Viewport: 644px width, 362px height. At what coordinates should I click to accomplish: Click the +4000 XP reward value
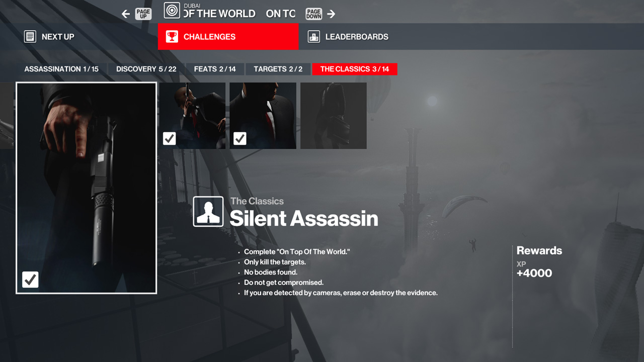pos(534,273)
